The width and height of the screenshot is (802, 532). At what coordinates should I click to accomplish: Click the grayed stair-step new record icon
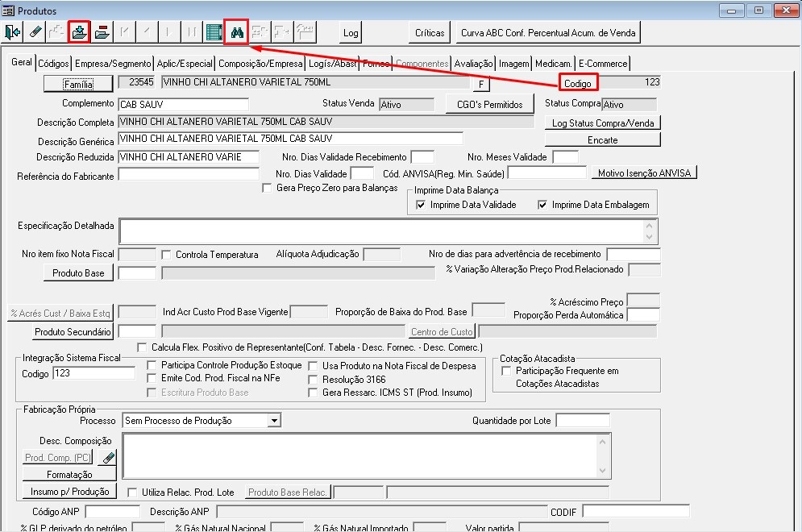click(56, 33)
